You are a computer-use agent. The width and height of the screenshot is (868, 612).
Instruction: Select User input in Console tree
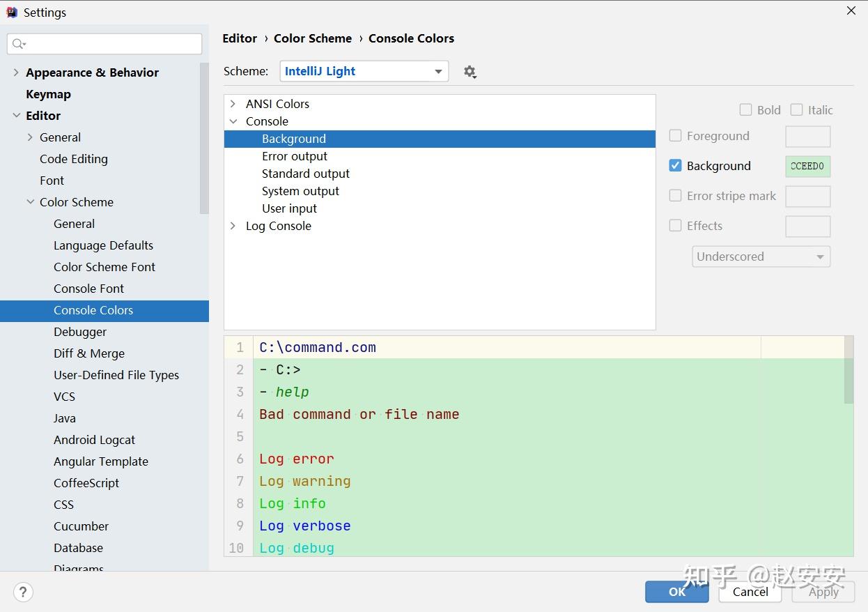click(289, 208)
